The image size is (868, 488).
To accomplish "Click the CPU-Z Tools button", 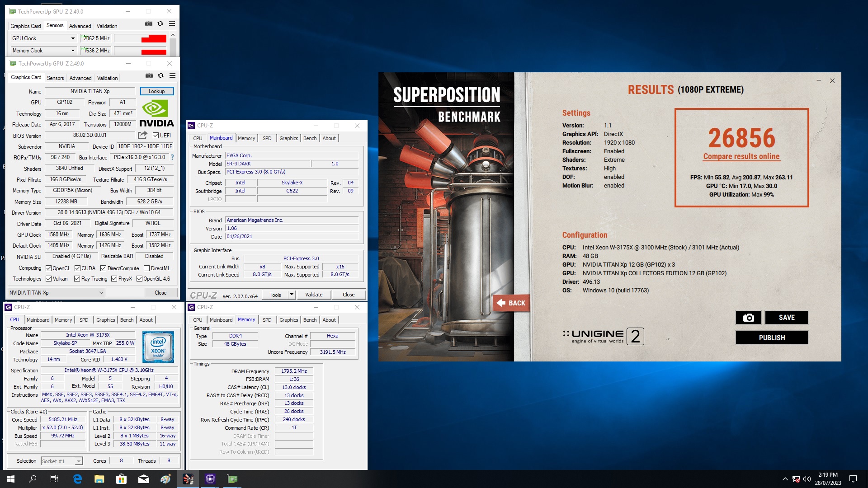I will 275,295.
